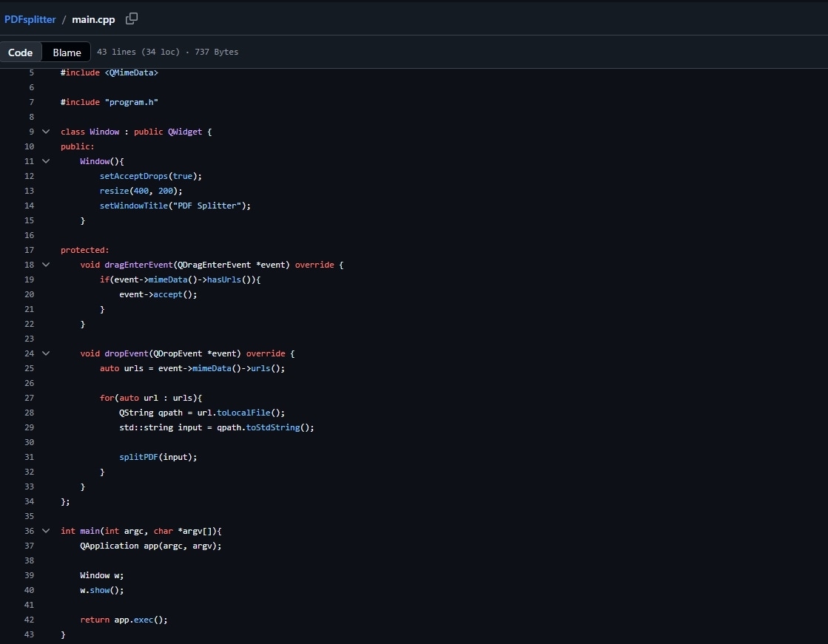
Task: Click the "program.h" include string
Action: coord(132,102)
